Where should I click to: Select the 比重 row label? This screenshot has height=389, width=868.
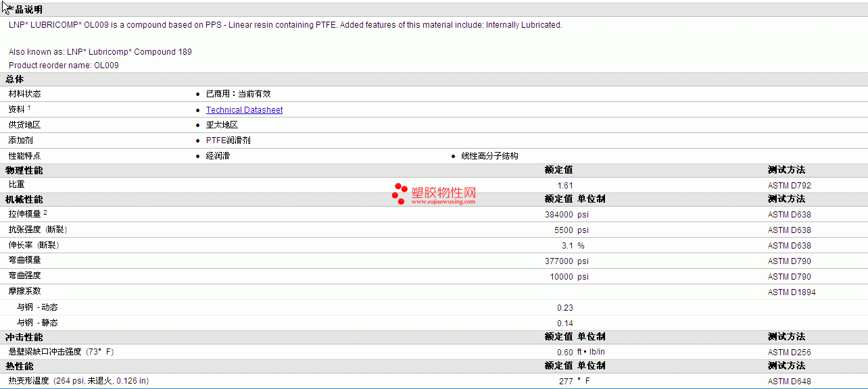[16, 184]
